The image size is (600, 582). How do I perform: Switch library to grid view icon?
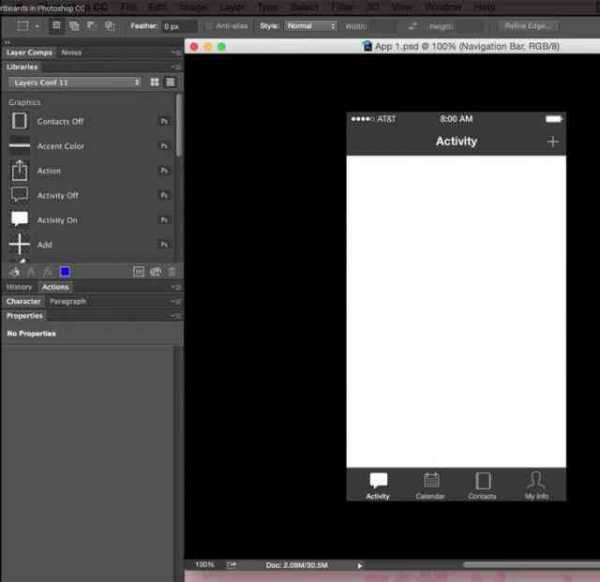[x=155, y=82]
